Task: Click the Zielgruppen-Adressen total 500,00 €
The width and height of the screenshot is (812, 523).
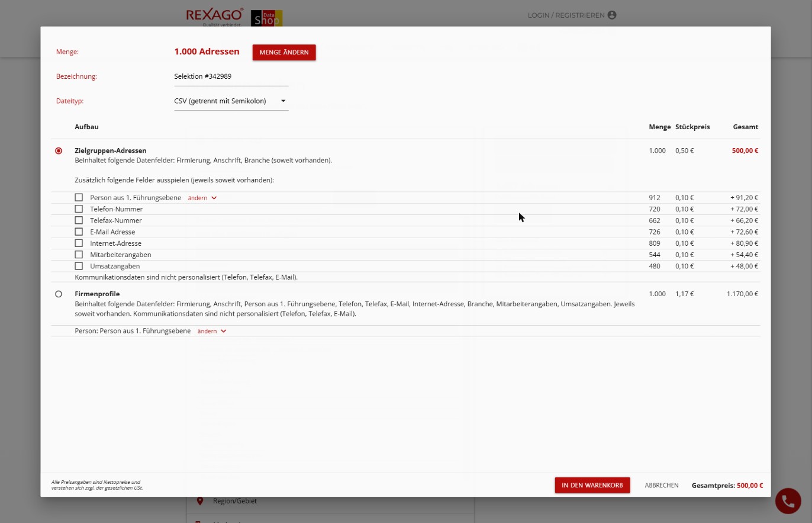Action: [x=745, y=150]
